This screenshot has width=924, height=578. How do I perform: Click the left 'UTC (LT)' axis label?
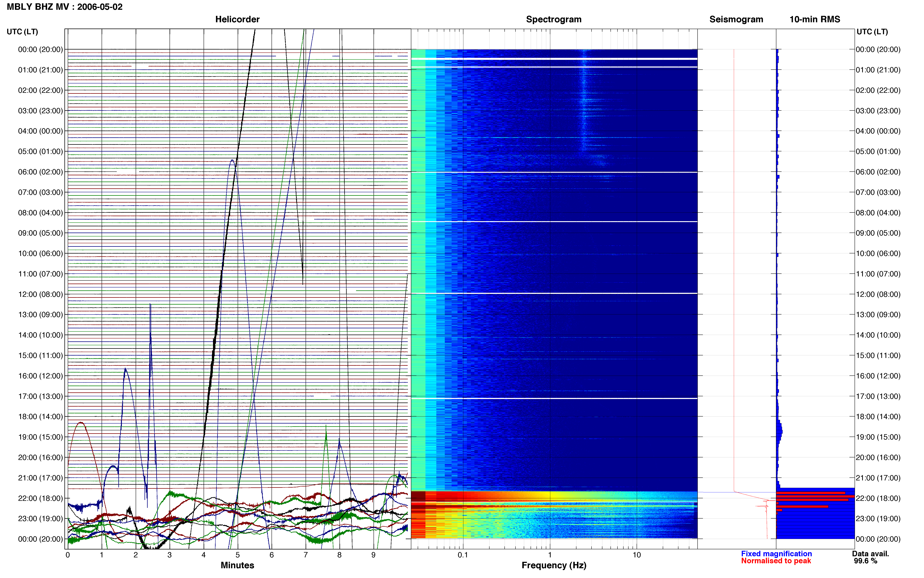(22, 32)
